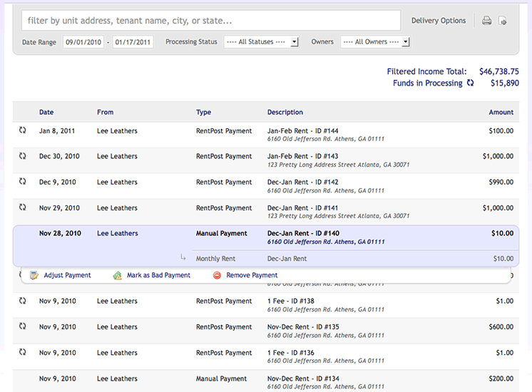This screenshot has width=532, height=392.
Task: Open Delivery Options
Action: click(439, 21)
